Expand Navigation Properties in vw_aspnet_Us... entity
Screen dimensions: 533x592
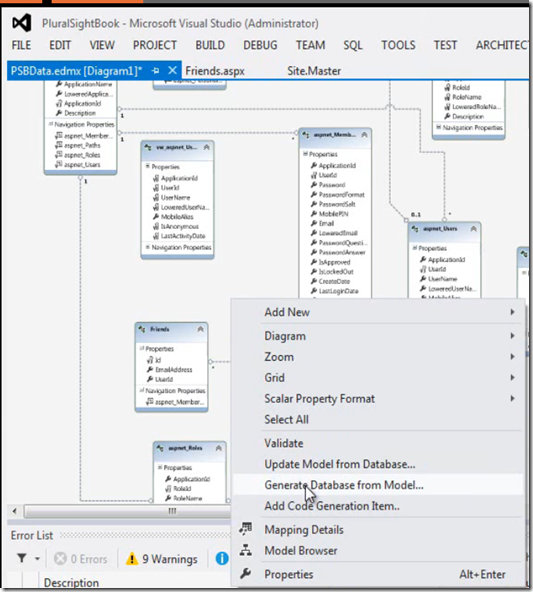(x=148, y=247)
